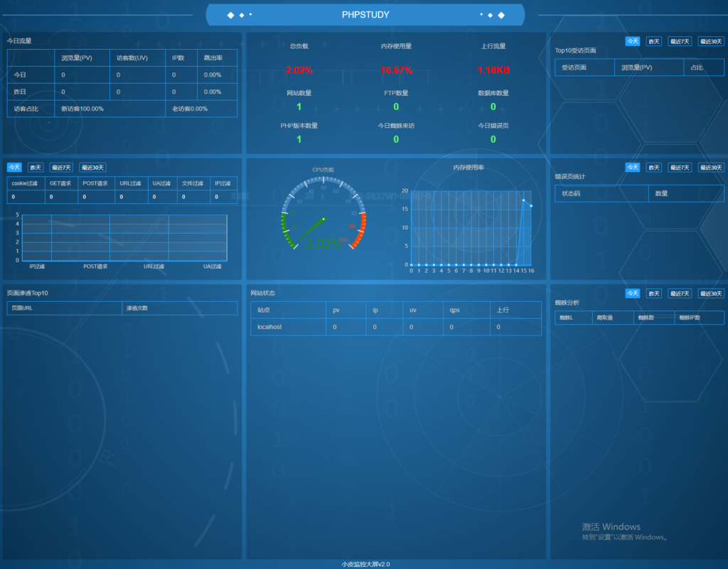728x569 pixels.
Task: Choose 最近30天 above the cookie过滤 table
Action: [x=92, y=168]
